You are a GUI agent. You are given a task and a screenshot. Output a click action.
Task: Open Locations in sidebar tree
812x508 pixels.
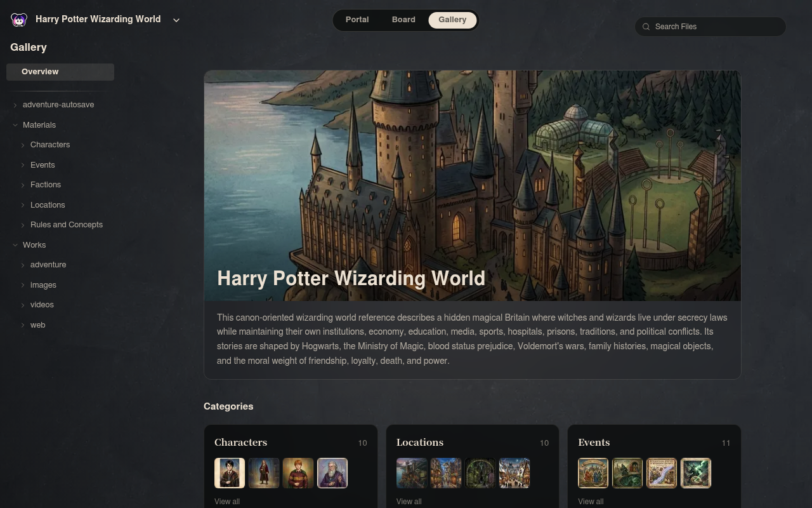point(48,205)
